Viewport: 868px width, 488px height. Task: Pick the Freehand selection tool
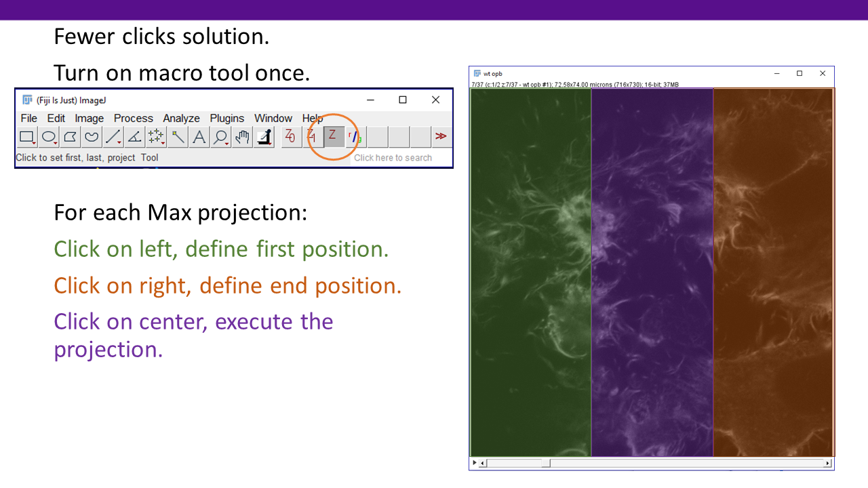click(x=92, y=138)
